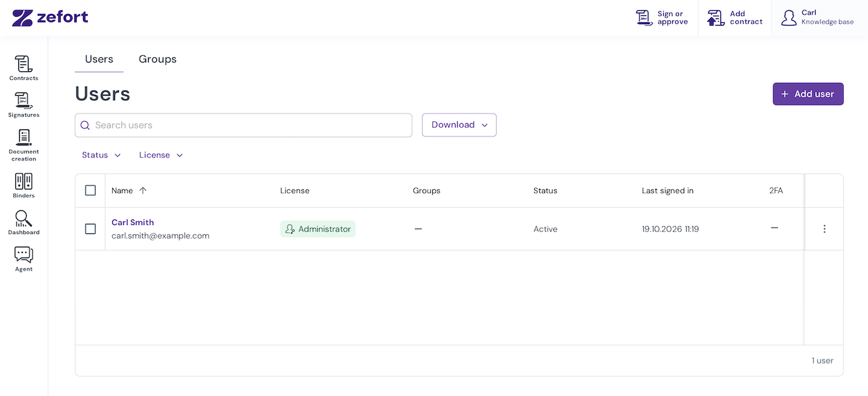Click the Administrator license badge

click(x=318, y=229)
